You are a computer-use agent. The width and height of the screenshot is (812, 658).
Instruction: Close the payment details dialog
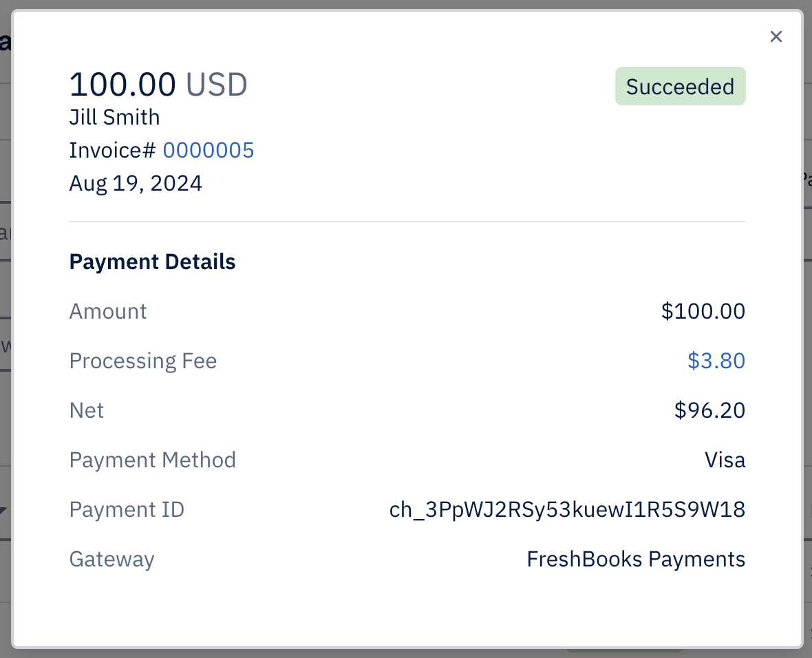pyautogui.click(x=776, y=36)
